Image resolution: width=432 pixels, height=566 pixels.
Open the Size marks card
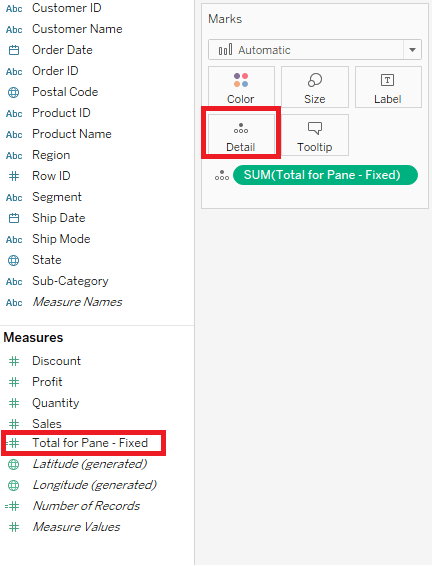pos(315,87)
